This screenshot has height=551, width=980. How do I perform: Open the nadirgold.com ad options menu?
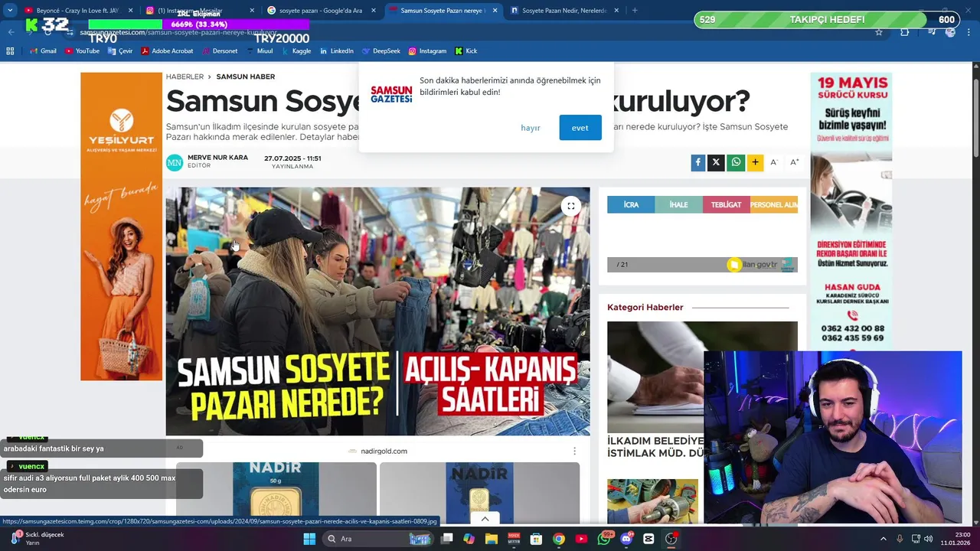point(574,451)
